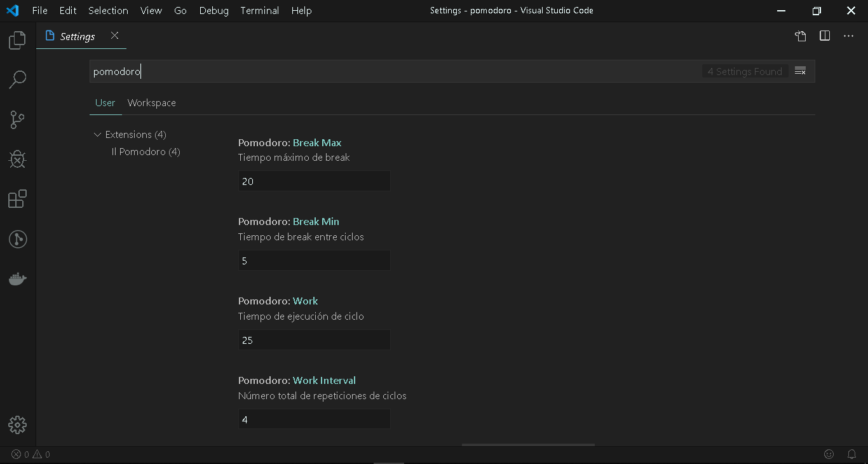
Task: Close the Settings tab
Action: point(114,36)
